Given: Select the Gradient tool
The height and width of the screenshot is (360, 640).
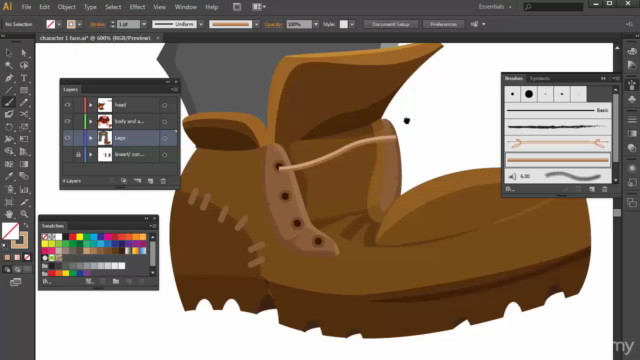Looking at the screenshot, I should 24,164.
